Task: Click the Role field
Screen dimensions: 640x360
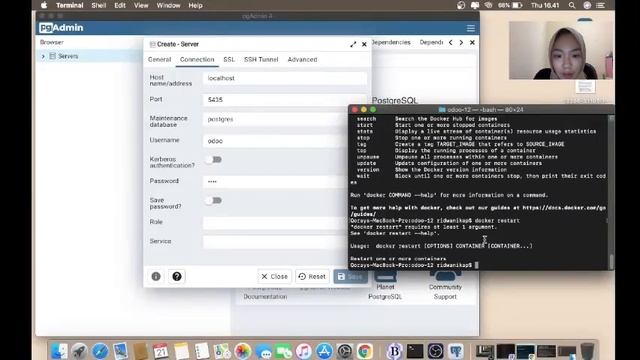Action: point(275,222)
